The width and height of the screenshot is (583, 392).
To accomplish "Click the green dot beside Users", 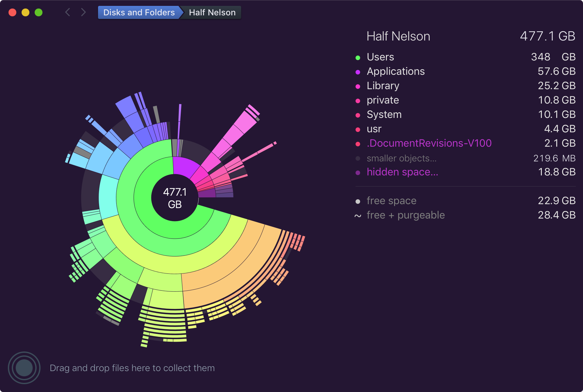I will [x=358, y=58].
